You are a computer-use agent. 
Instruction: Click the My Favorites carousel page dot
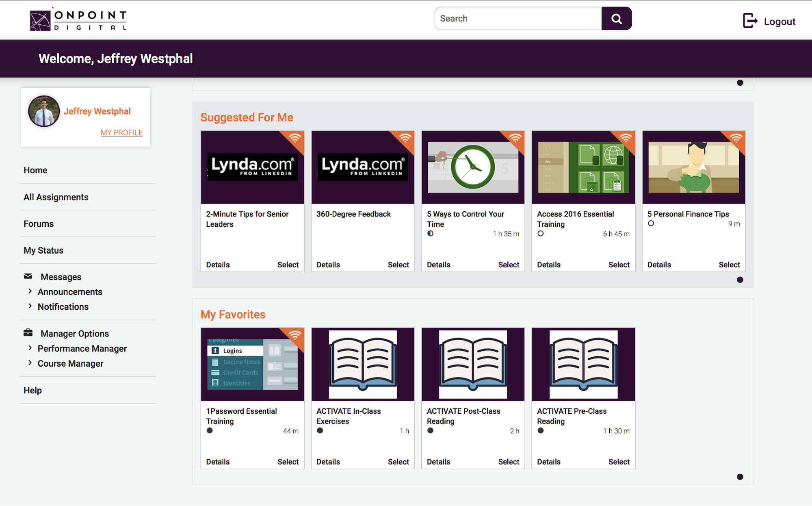pyautogui.click(x=740, y=477)
